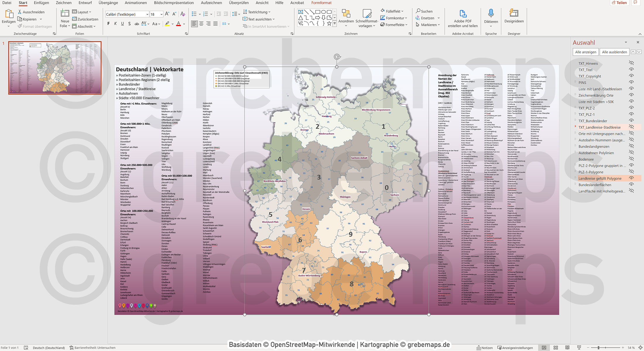Open the Layout dropdown
This screenshot has height=351, width=644.
[x=83, y=12]
